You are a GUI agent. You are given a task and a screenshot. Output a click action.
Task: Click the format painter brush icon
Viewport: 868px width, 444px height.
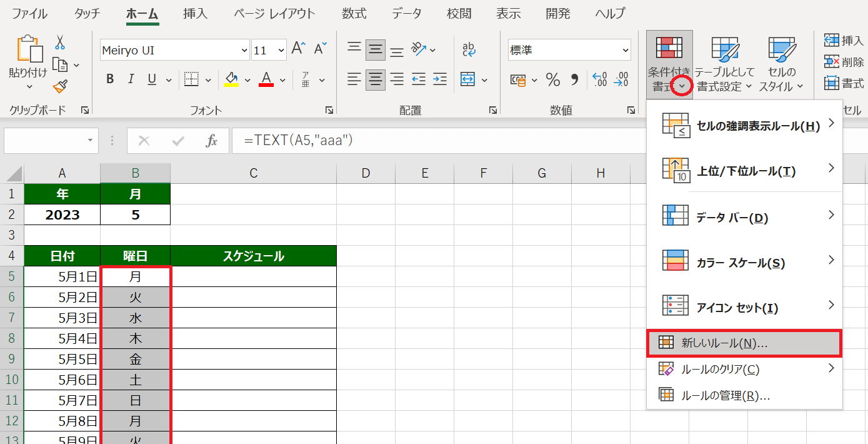click(x=61, y=86)
